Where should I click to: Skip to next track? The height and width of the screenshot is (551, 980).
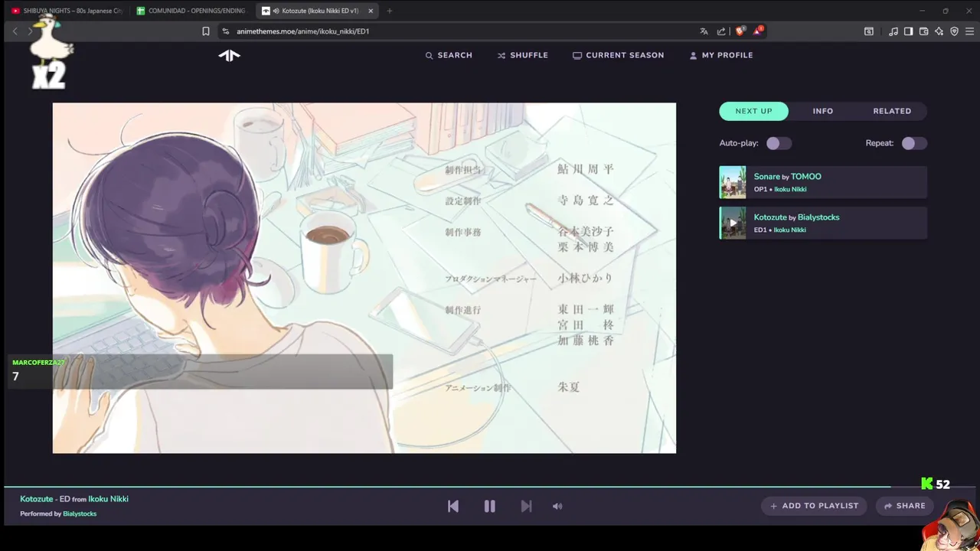pyautogui.click(x=526, y=506)
